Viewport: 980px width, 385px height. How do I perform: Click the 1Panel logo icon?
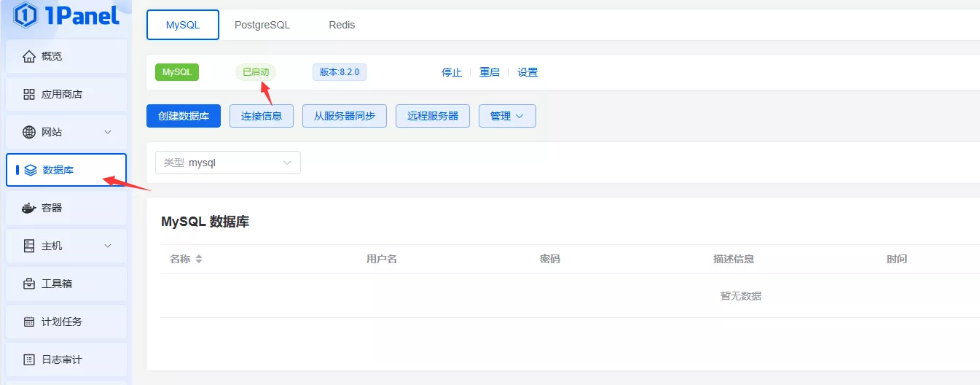coord(26,15)
